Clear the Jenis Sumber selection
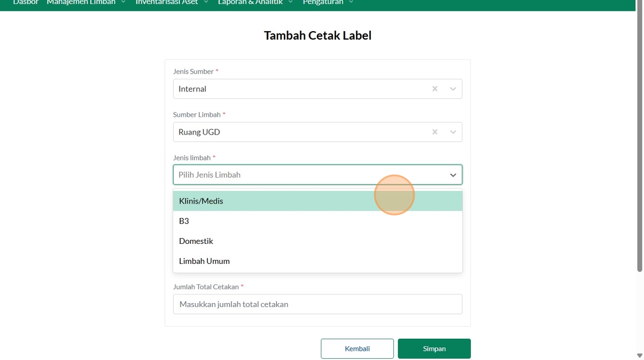The image size is (644, 360). (435, 89)
